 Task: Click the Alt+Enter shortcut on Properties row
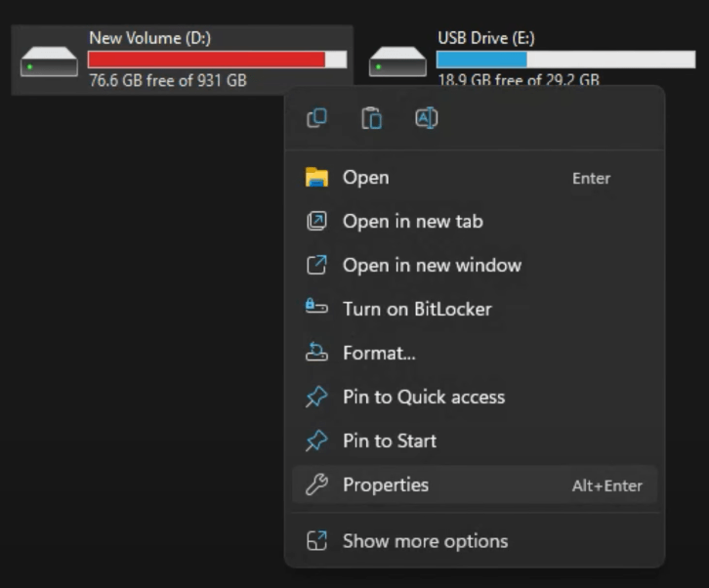pos(606,486)
